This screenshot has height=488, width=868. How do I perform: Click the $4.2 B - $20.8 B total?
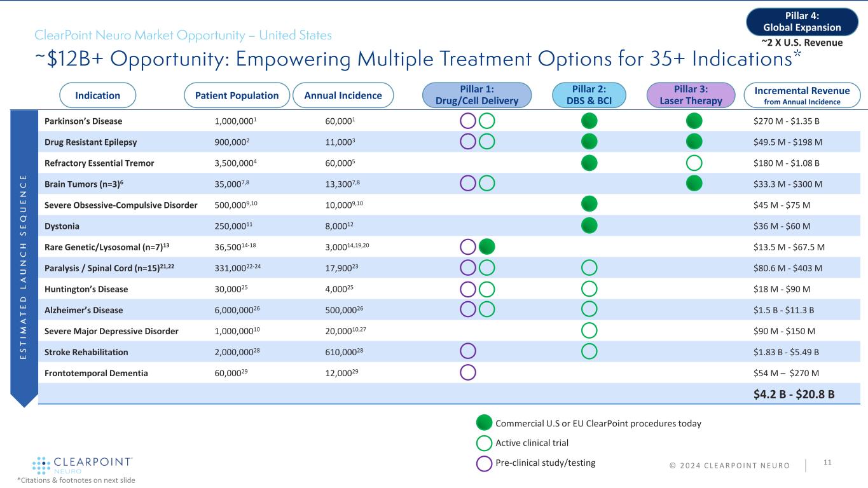[794, 394]
